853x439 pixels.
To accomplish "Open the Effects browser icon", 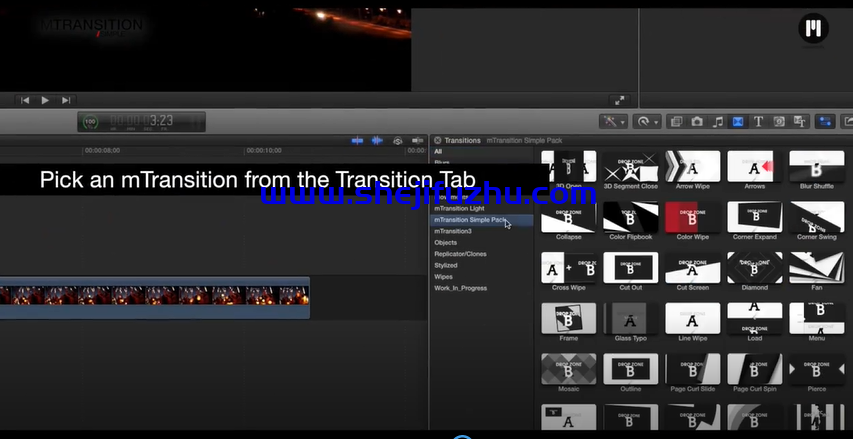I will [x=676, y=122].
